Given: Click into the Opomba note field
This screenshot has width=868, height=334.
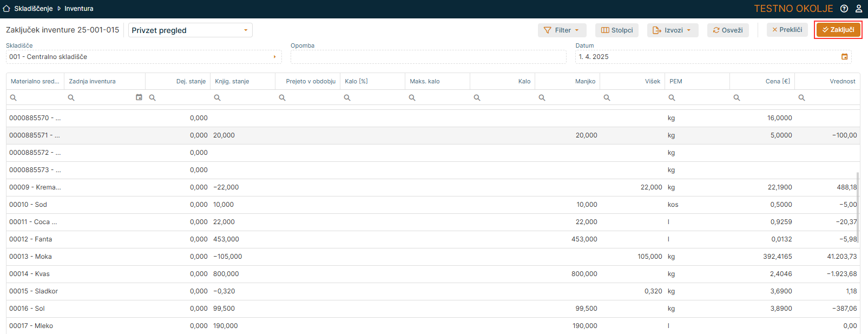Looking at the screenshot, I should [428, 57].
